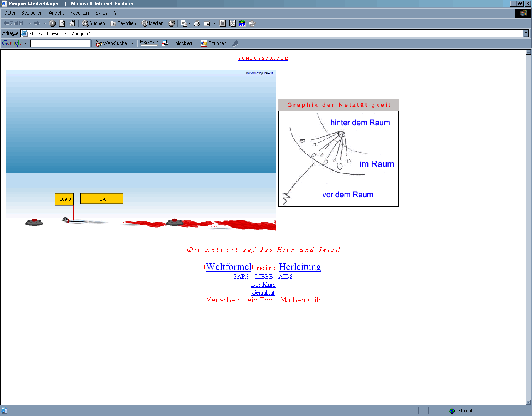Click the Refresh page icon

pos(62,23)
